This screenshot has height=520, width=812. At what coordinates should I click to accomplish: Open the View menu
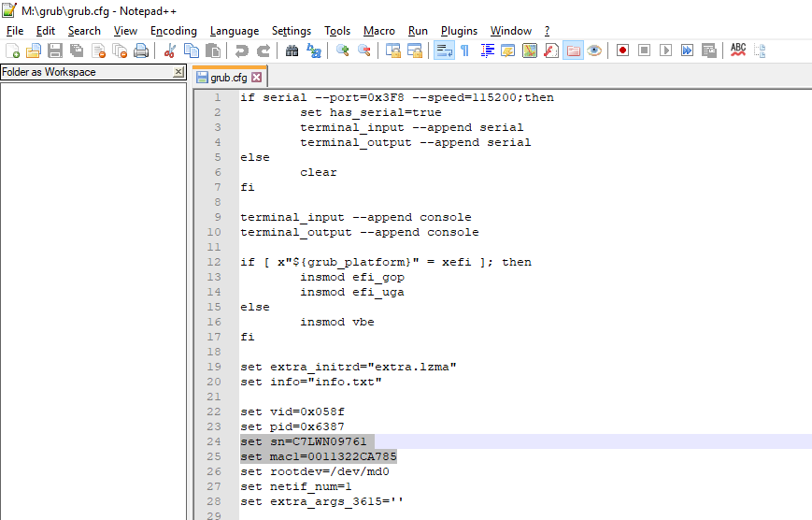tap(125, 31)
